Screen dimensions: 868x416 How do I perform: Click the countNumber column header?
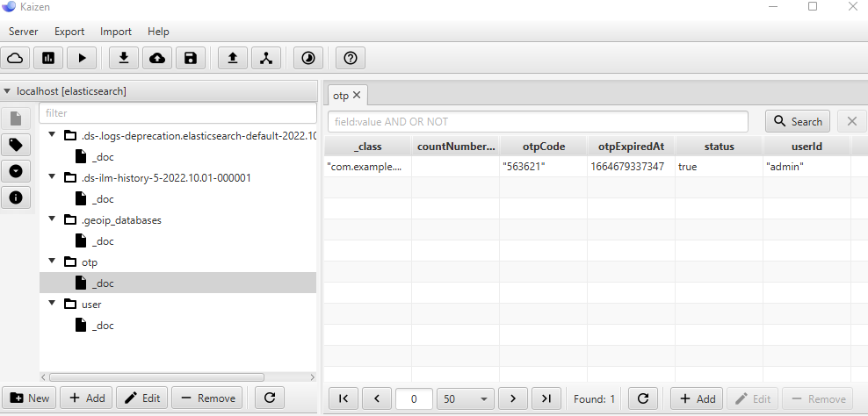point(456,147)
